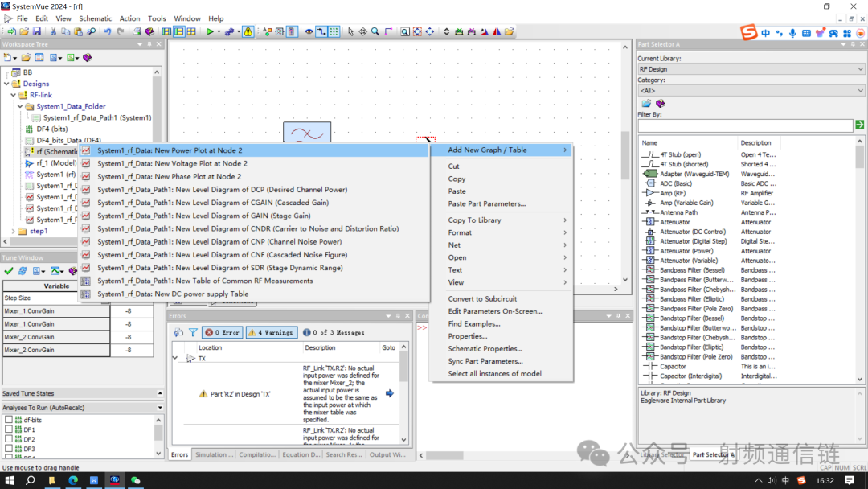Image resolution: width=868 pixels, height=489 pixels.
Task: Open folder icon in the main toolbar
Action: click(24, 31)
